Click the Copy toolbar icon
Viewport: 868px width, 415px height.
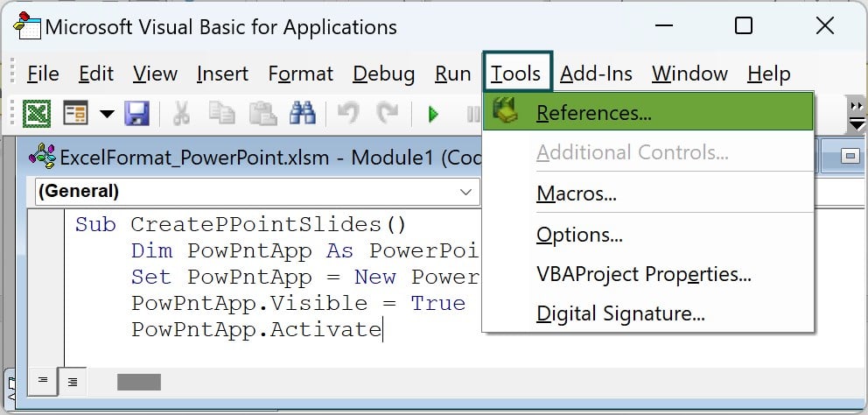(222, 114)
